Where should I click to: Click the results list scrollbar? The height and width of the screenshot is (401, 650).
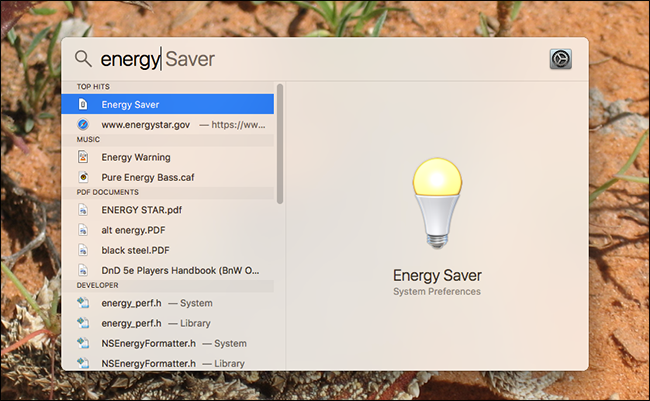coord(280,143)
